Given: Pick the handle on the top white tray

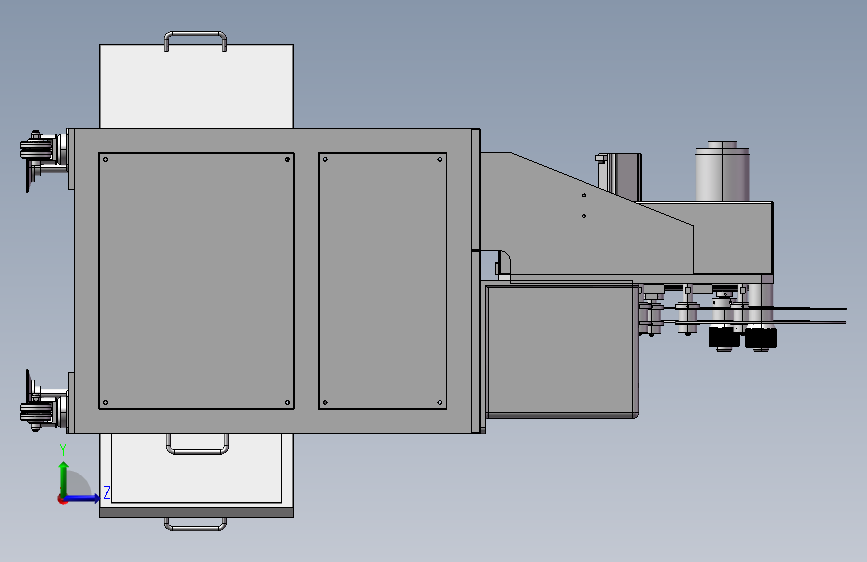Looking at the screenshot, I should tap(195, 40).
